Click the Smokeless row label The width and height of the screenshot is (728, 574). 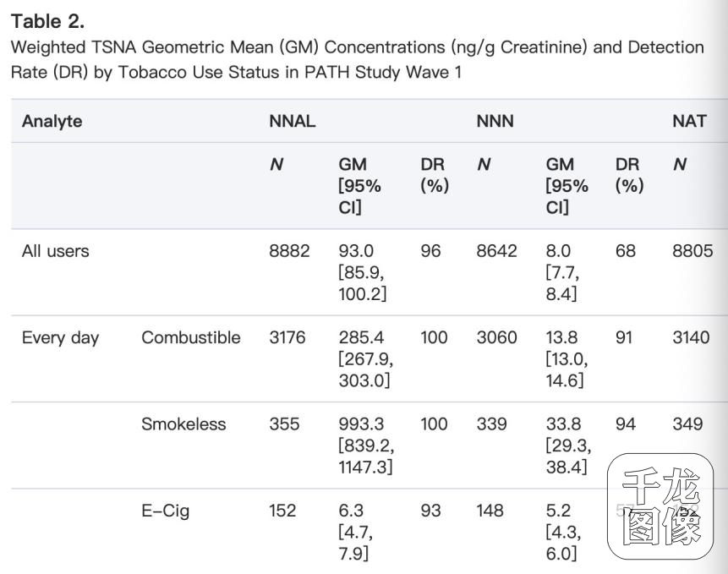tap(183, 424)
